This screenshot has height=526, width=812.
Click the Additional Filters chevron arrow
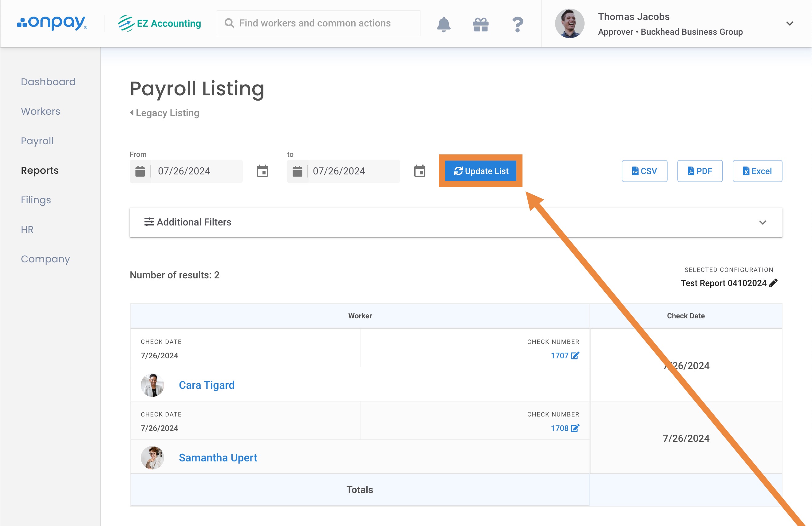tap(763, 222)
